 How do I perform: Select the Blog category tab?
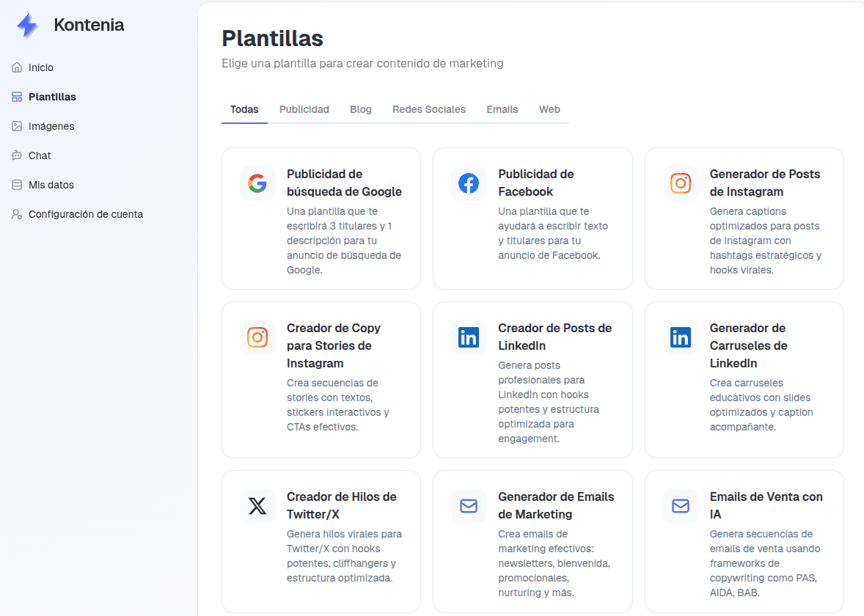tap(361, 109)
